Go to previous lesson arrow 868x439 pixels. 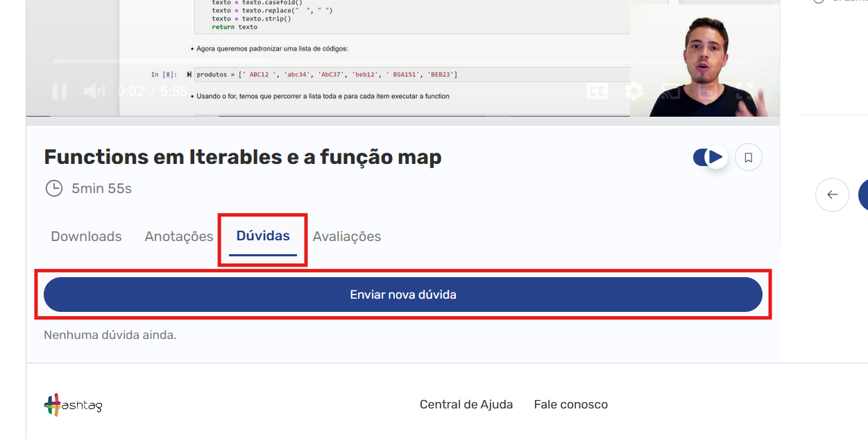[832, 194]
